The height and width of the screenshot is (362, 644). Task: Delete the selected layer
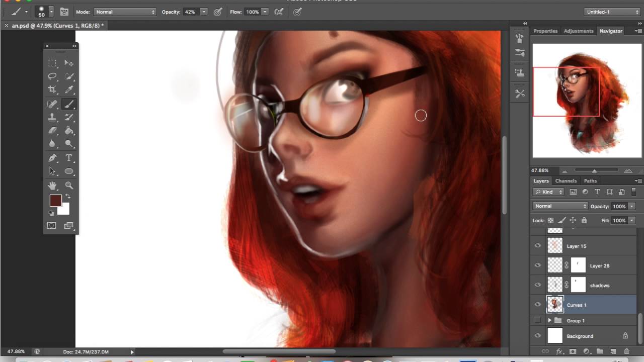(626, 351)
